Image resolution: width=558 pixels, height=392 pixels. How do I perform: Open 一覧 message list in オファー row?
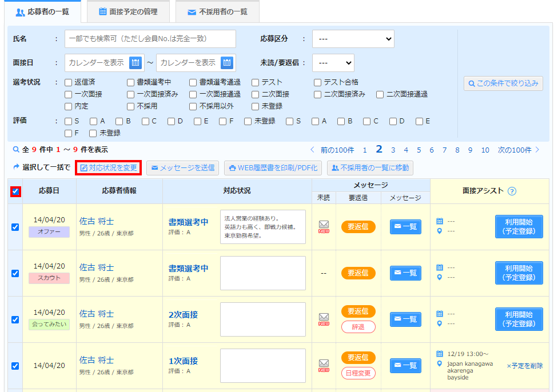[x=405, y=227]
